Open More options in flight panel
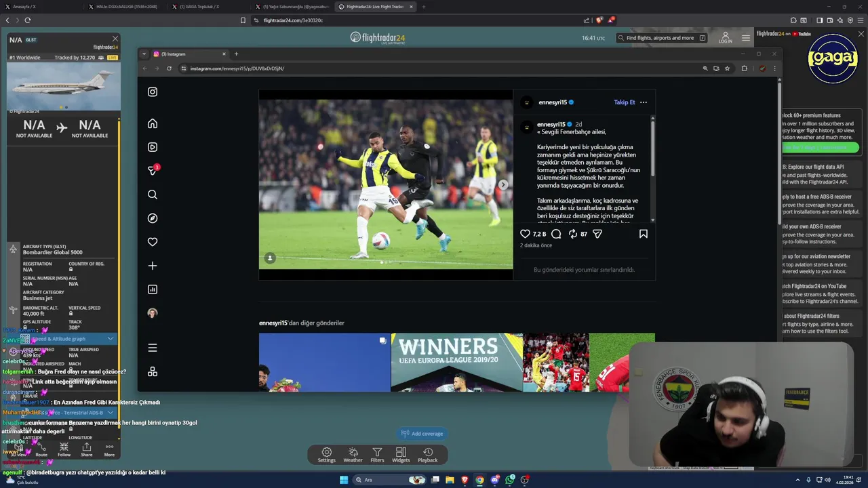 pyautogui.click(x=109, y=450)
